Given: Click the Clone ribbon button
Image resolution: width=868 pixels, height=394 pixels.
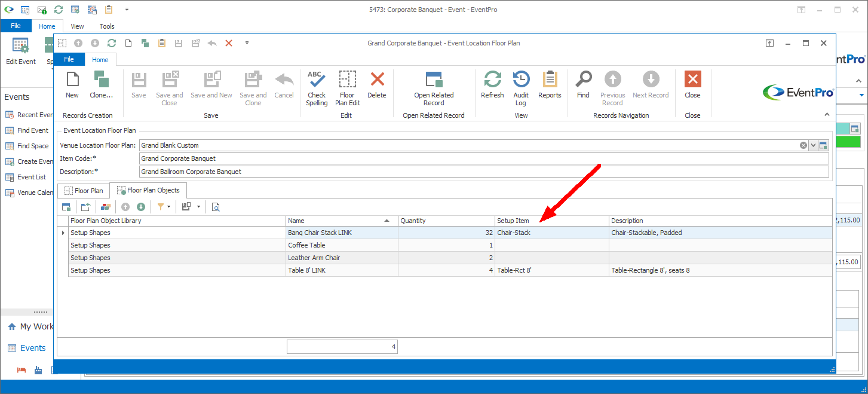Looking at the screenshot, I should pos(101,85).
